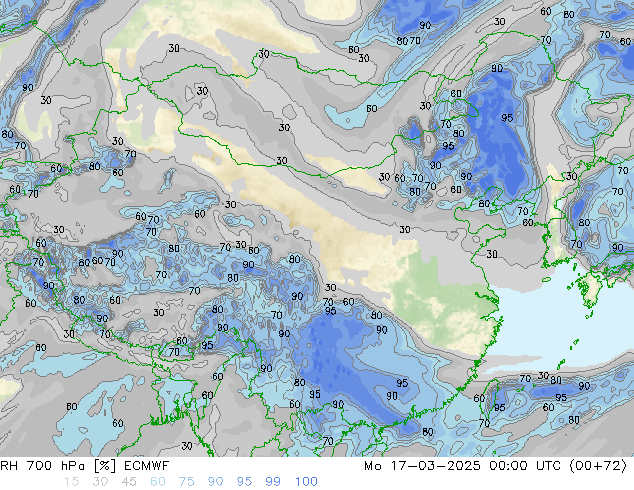The height and width of the screenshot is (490, 634).
Task: Select the 100 legend entry
Action: [306, 482]
